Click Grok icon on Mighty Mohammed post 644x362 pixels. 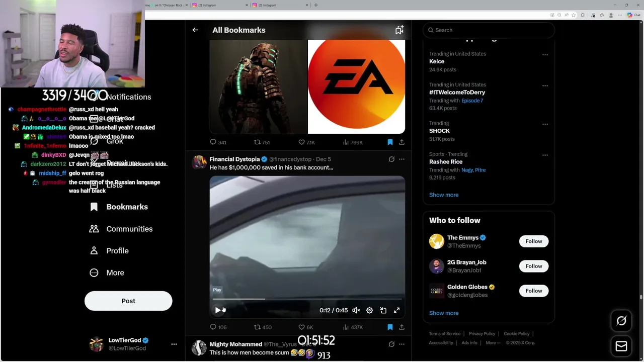pyautogui.click(x=391, y=344)
